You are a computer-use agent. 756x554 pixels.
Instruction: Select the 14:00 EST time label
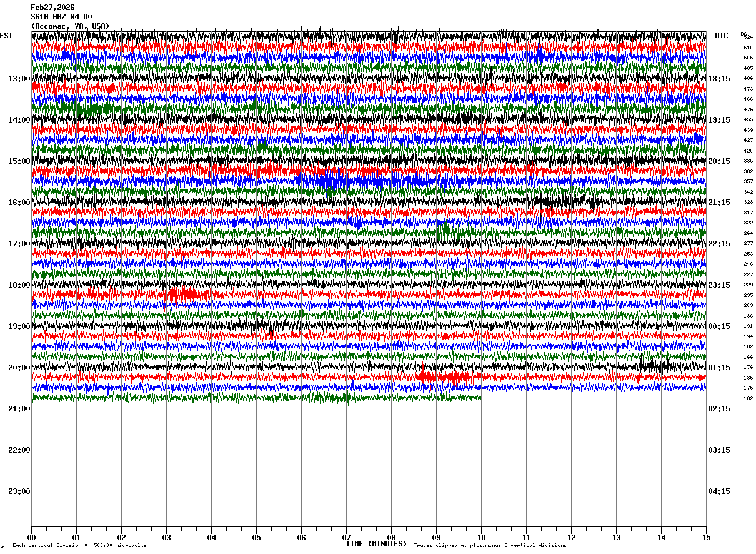tap(19, 120)
